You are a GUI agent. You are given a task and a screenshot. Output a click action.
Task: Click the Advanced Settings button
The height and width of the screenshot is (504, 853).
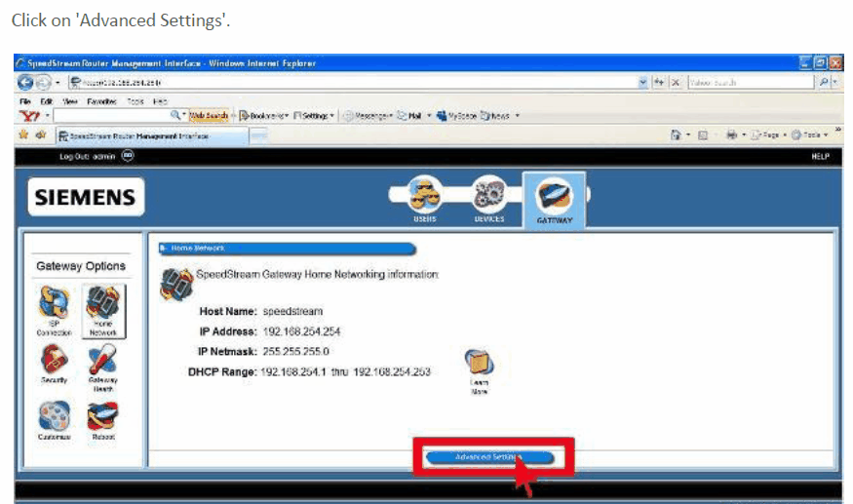point(489,457)
